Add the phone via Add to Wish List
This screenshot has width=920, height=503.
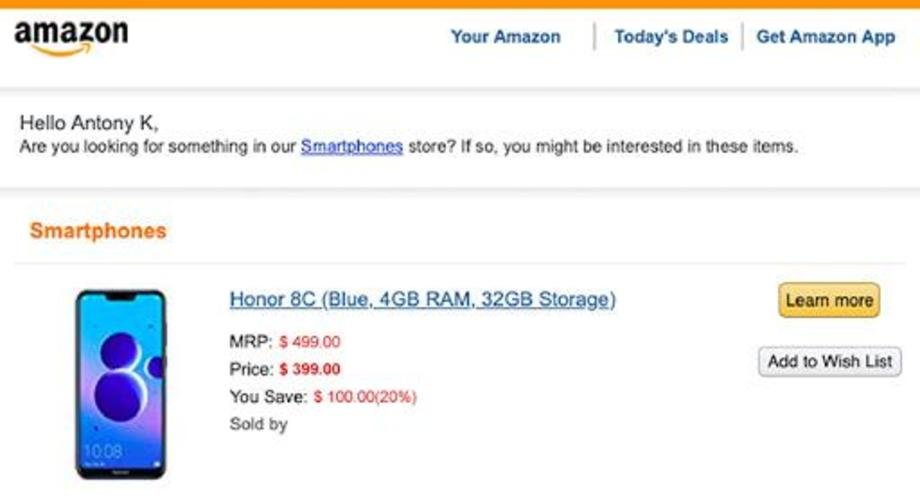830,362
